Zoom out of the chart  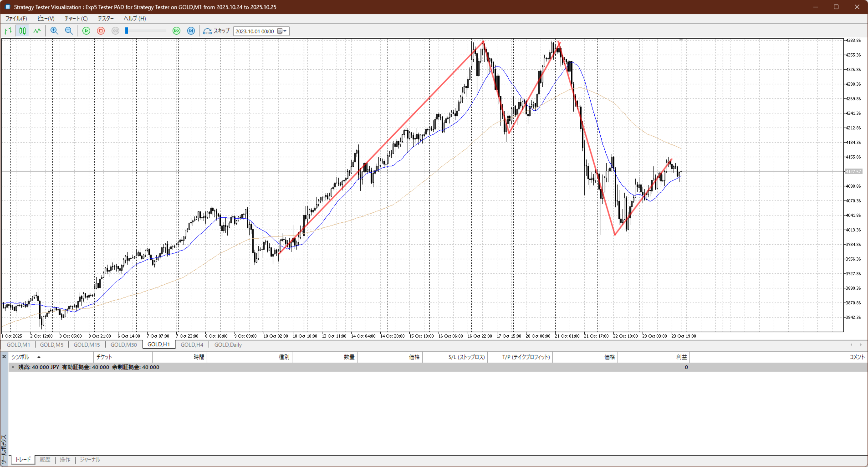(x=69, y=31)
